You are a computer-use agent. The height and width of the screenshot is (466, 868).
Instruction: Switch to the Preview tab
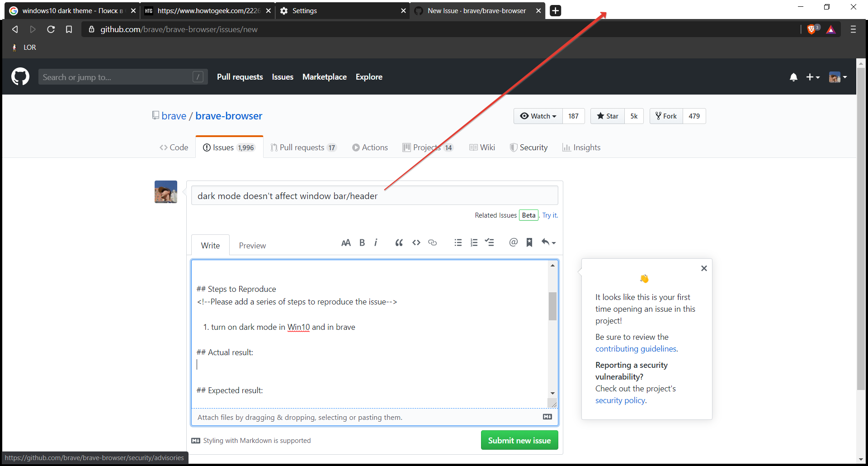[x=252, y=246]
